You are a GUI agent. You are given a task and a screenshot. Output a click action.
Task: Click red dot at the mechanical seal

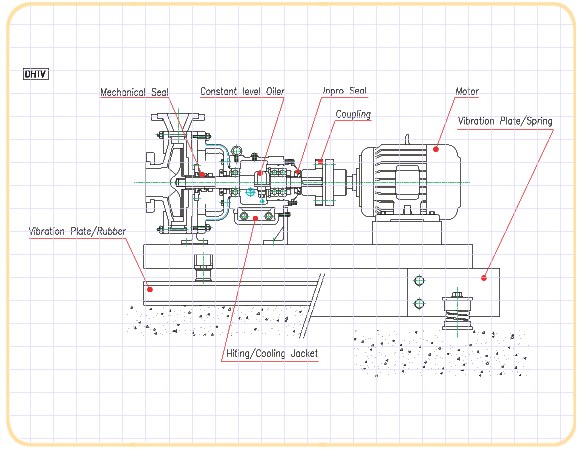(x=201, y=174)
